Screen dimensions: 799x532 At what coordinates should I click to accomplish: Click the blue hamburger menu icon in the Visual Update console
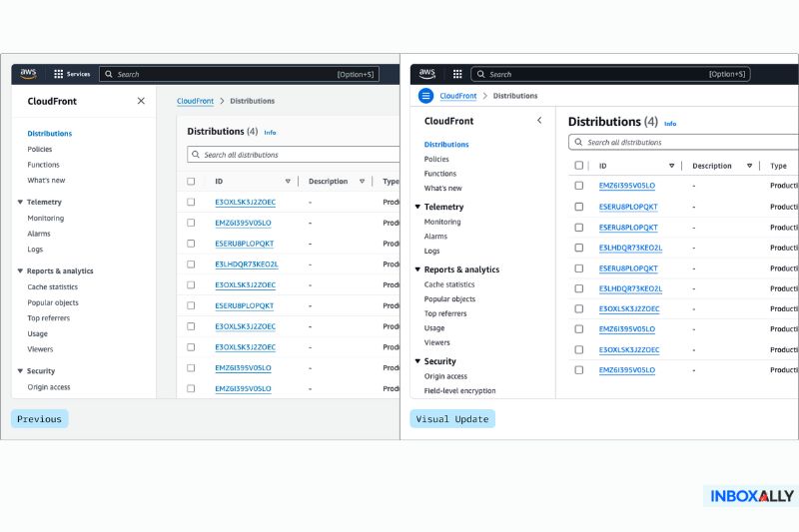(425, 96)
